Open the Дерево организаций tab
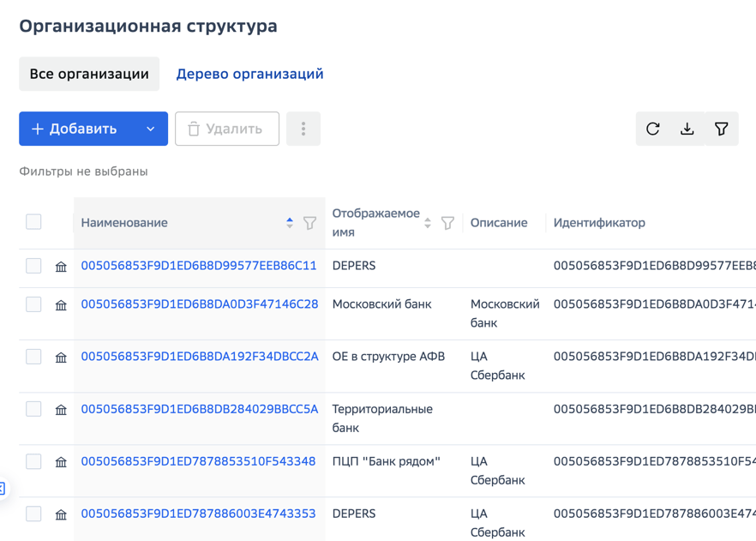This screenshot has height=541, width=756. pos(249,74)
